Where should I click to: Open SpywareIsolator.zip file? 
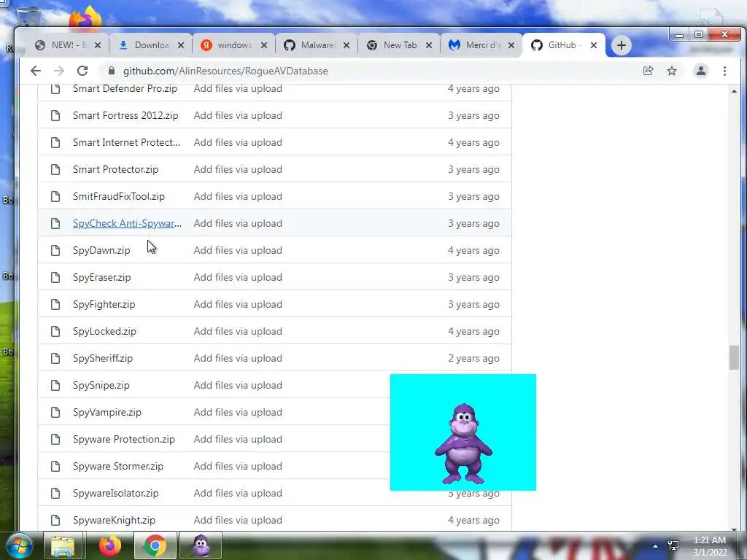pos(116,494)
